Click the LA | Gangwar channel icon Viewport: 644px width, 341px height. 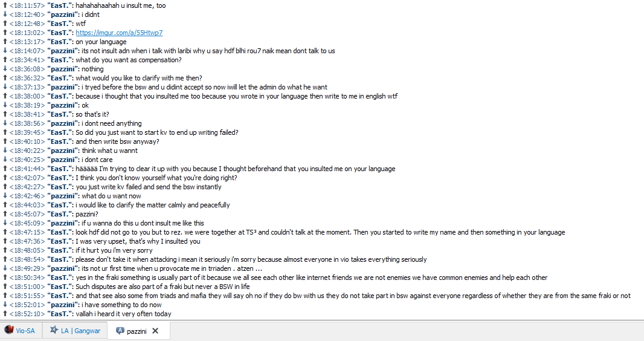coord(54,330)
